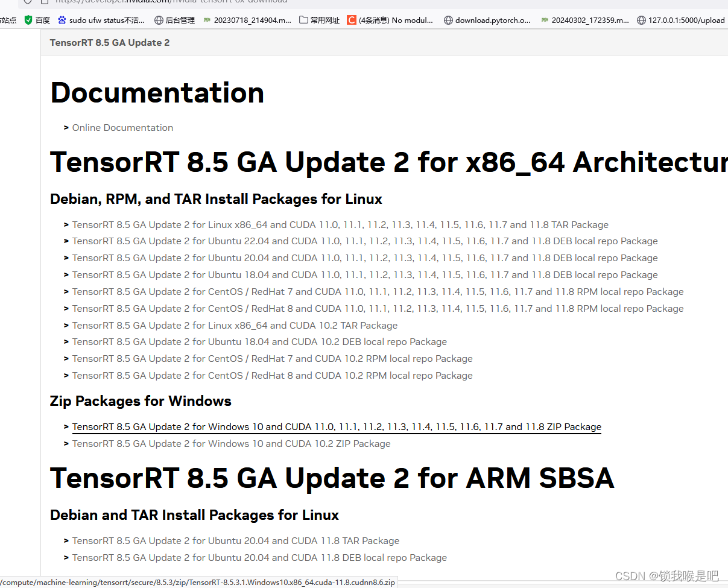Image resolution: width=728 pixels, height=588 pixels.
Task: Download Ubuntu 18.04 CUDA 10.2 DEB package
Action: pyautogui.click(x=259, y=342)
